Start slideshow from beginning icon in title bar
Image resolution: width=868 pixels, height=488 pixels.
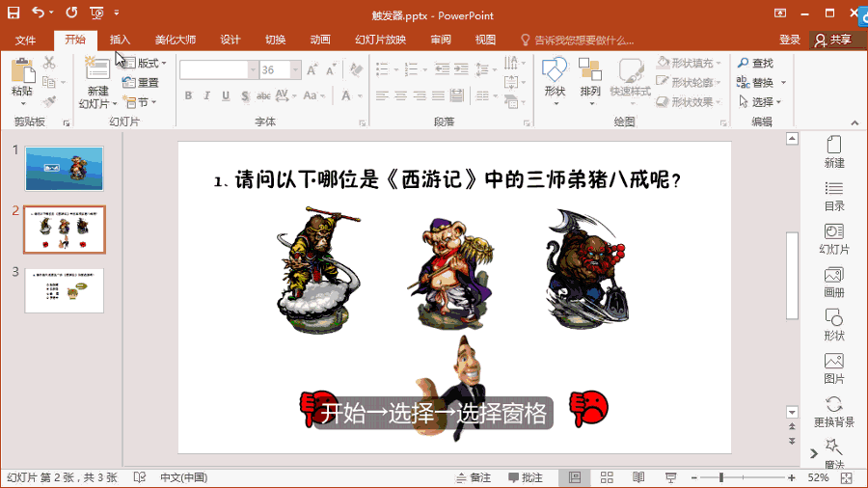point(96,13)
